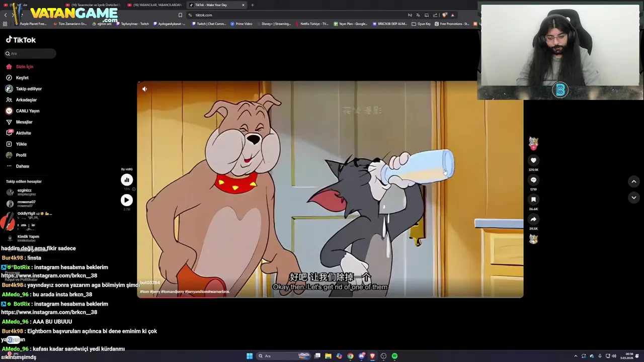
Task: Share video with arrow icon
Action: click(x=533, y=219)
